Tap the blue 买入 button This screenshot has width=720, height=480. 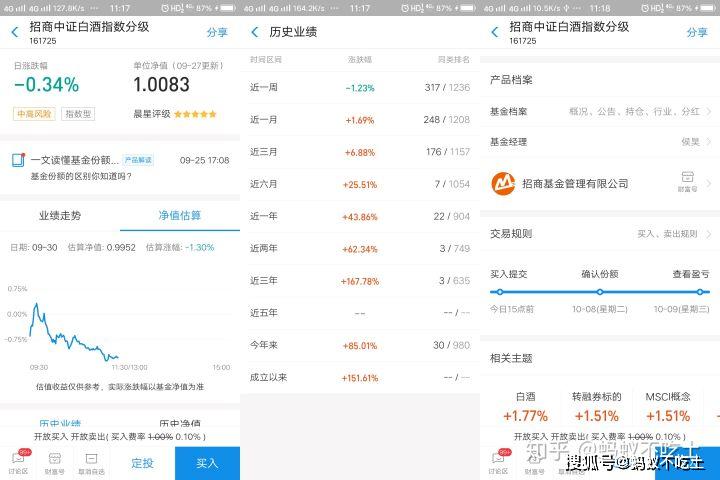pos(207,463)
